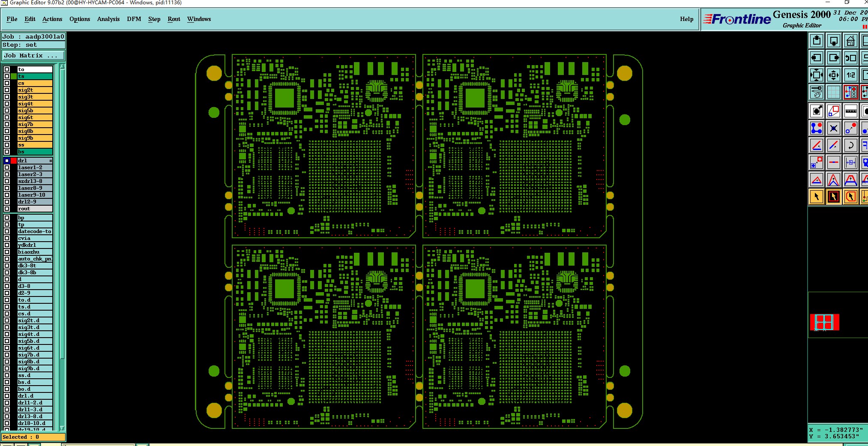Click the curved rotate arrow icon
Viewport: 868px width, 446px height.
pyautogui.click(x=851, y=145)
